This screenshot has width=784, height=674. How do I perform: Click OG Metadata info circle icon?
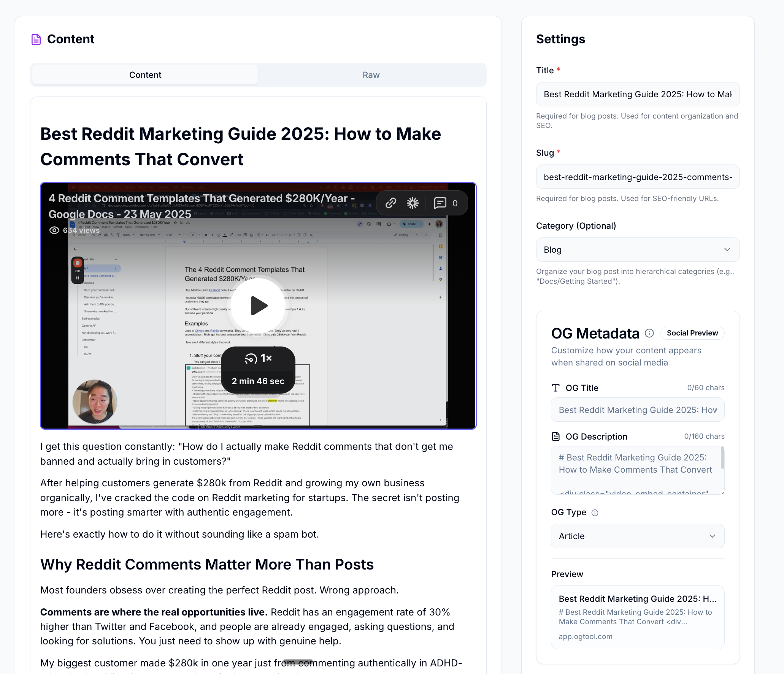(x=649, y=333)
